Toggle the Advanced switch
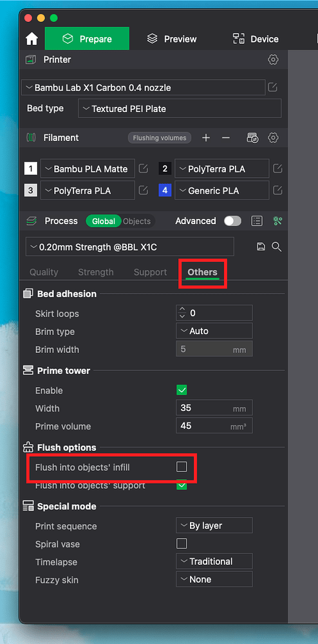Screen dimensions: 318x644 [x=232, y=221]
